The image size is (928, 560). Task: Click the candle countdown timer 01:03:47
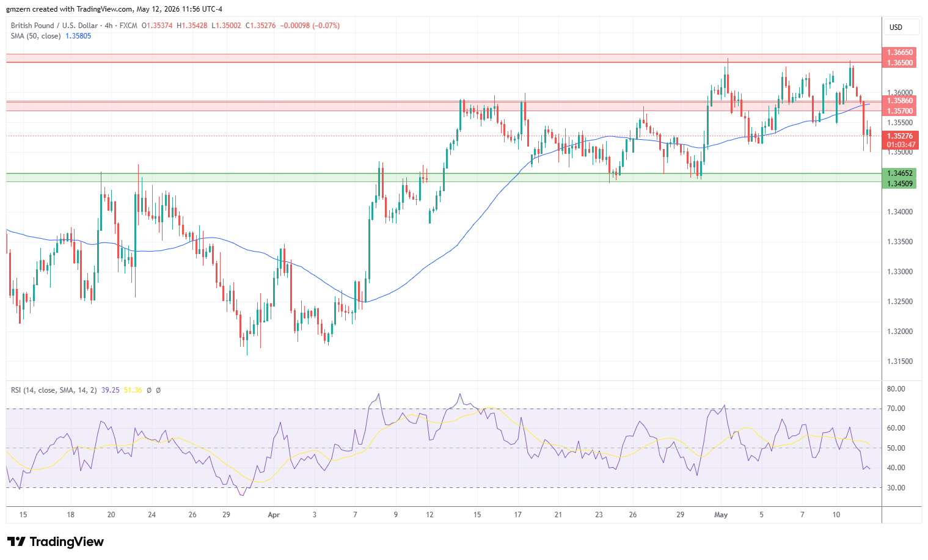coord(901,145)
